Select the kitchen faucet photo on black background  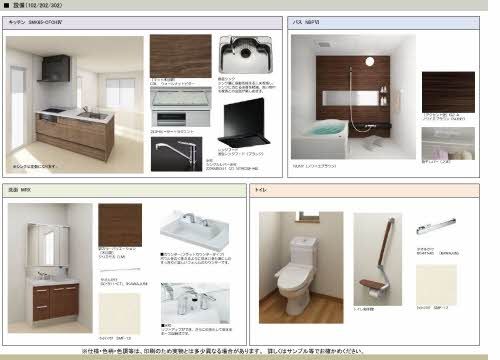click(176, 154)
